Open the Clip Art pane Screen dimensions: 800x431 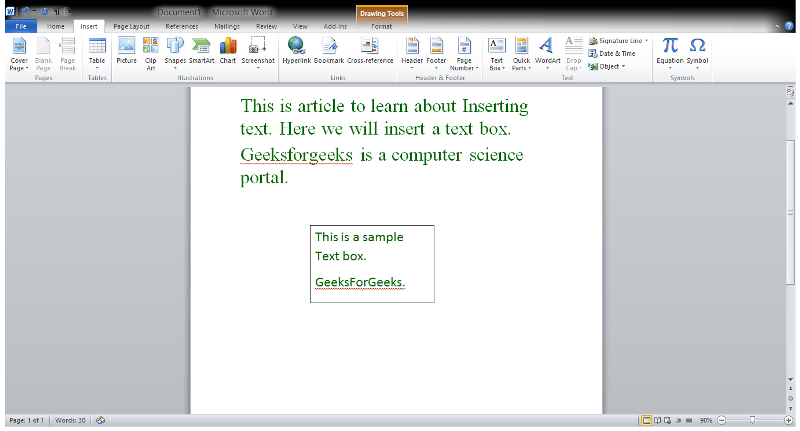[151, 54]
